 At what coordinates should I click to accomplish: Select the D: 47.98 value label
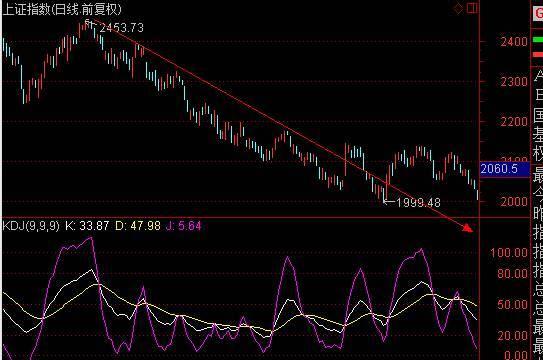(138, 226)
